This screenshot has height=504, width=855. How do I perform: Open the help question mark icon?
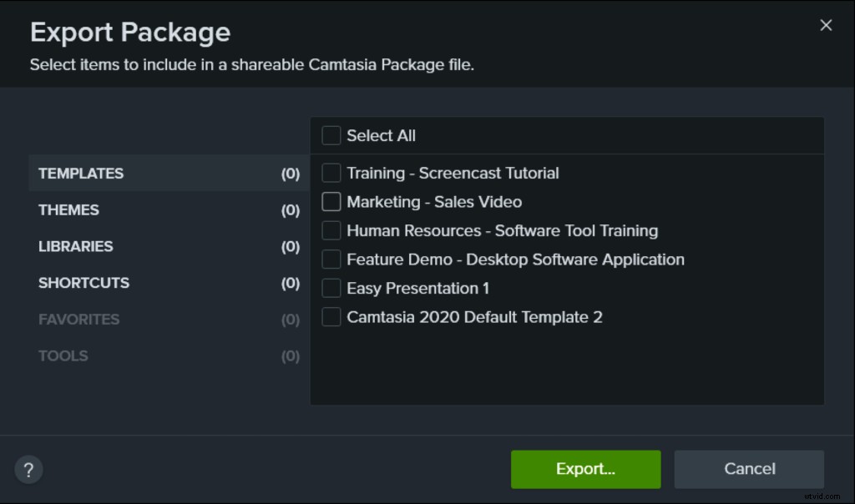pyautogui.click(x=28, y=469)
